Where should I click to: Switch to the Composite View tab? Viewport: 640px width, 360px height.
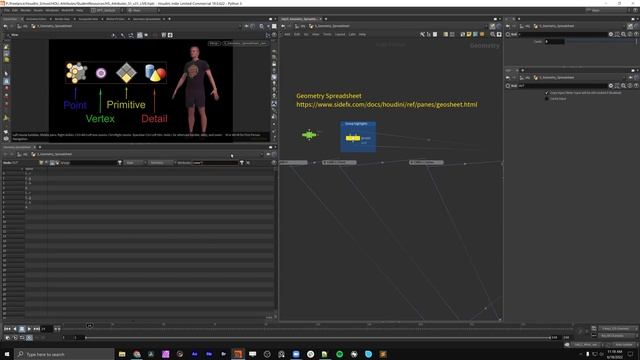point(88,19)
